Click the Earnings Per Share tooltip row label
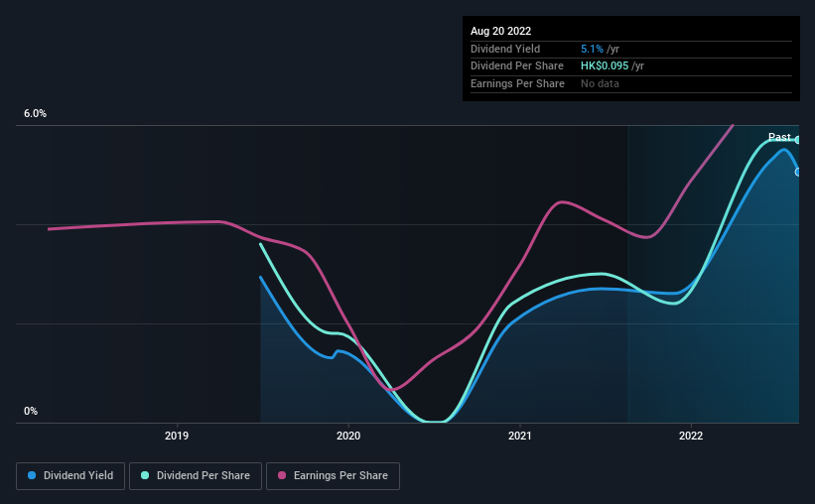The image size is (815, 504). 517,83
